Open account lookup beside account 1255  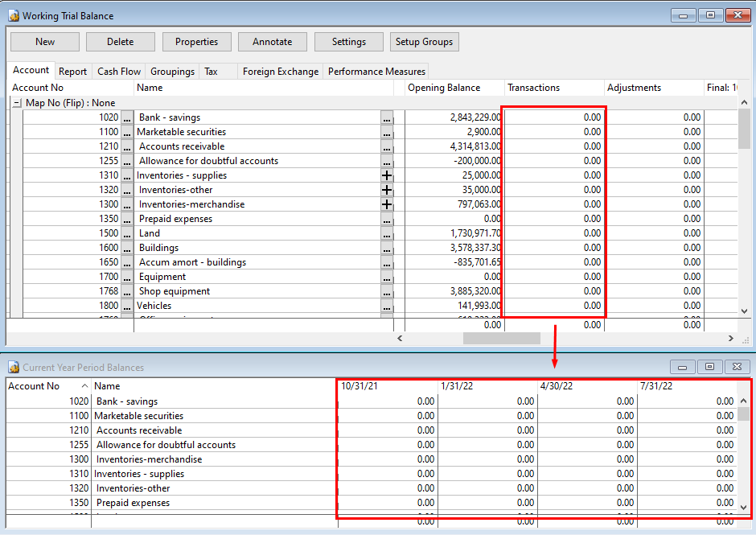(127, 161)
